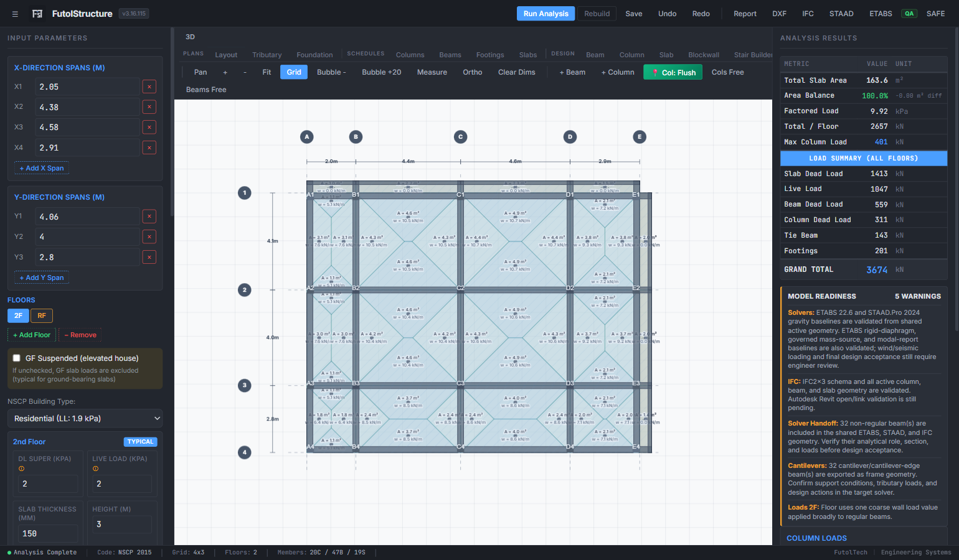Viewport: 959px width, 560px height.
Task: Zoom in with the plus tool
Action: (x=225, y=72)
